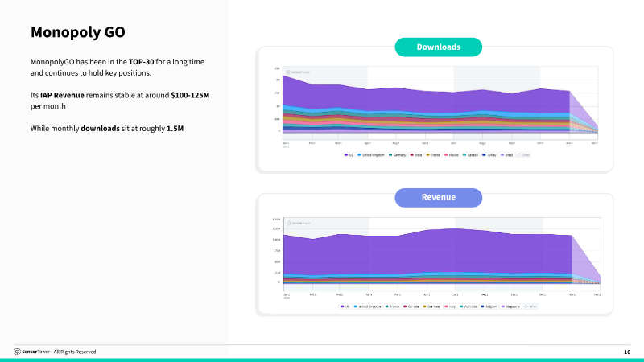This screenshot has width=644, height=362.
Task: Select the Downloads pill label
Action: 438,47
